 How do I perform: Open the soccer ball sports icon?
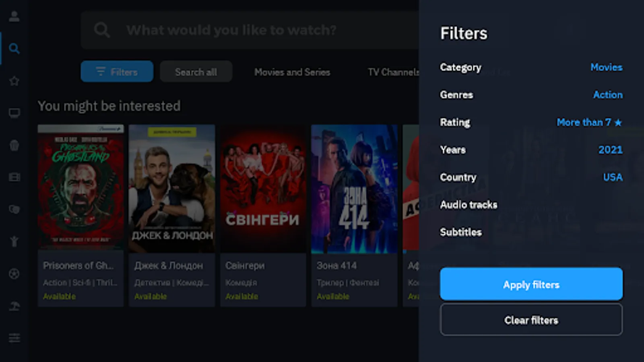point(14,274)
